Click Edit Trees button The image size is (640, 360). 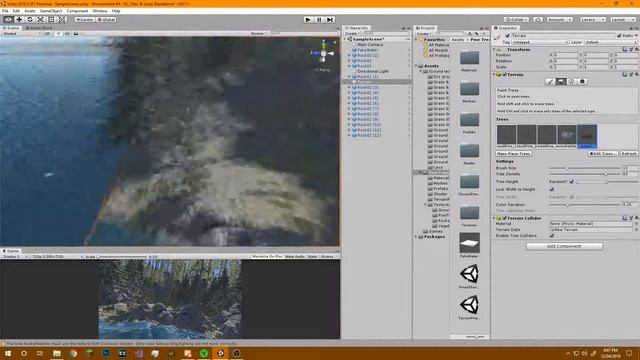603,154
